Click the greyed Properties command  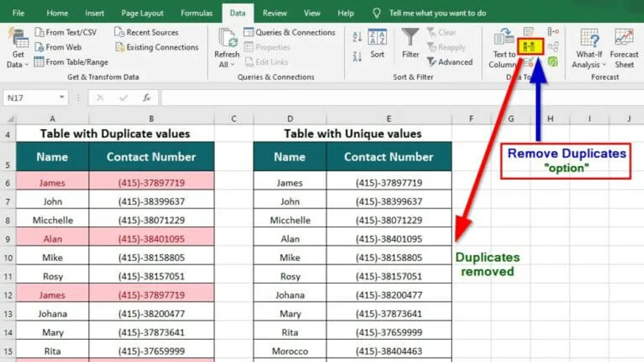267,47
